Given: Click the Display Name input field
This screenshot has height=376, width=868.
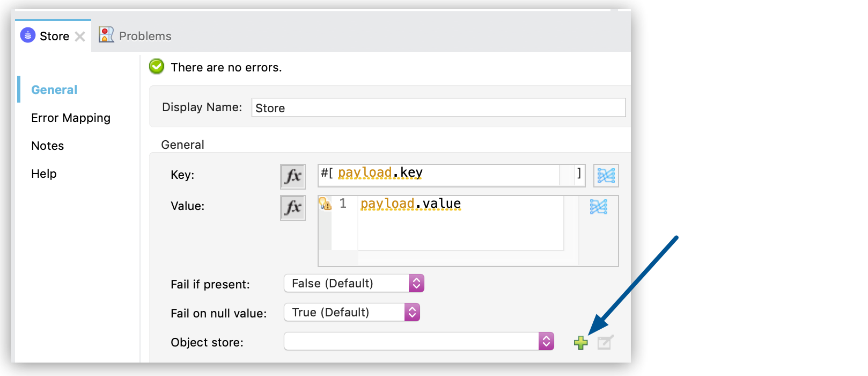Looking at the screenshot, I should click(438, 107).
